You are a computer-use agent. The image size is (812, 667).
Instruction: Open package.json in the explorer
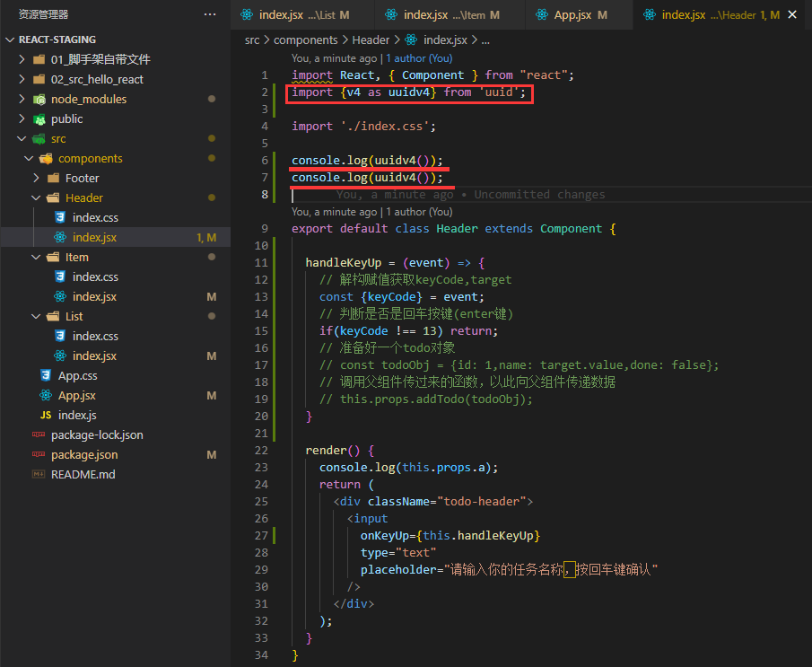(84, 454)
